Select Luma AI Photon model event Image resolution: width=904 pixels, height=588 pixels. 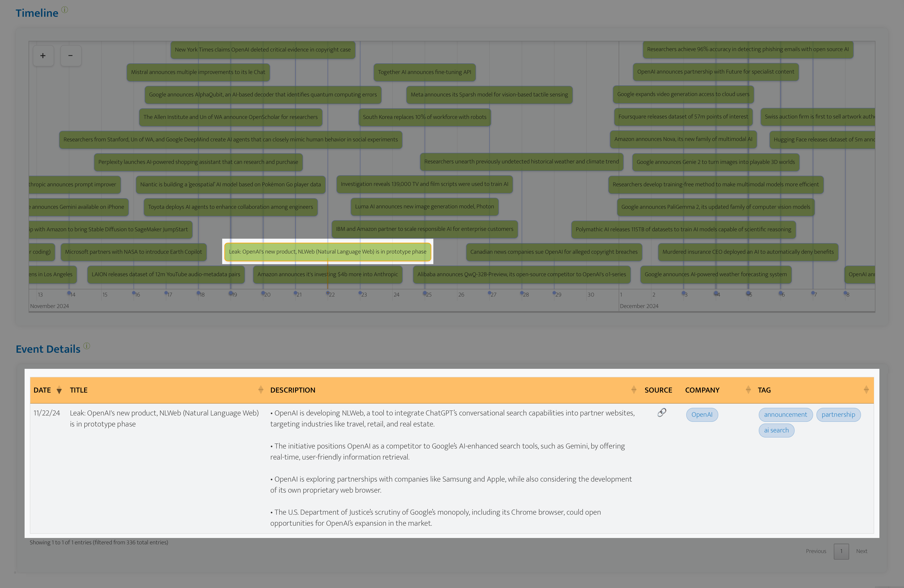pyautogui.click(x=425, y=207)
